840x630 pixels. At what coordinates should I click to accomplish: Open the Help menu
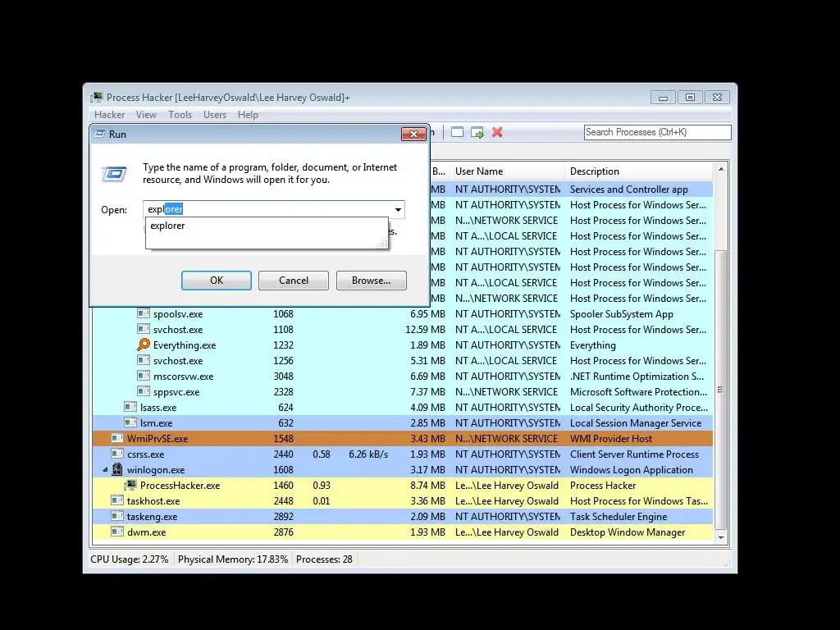(x=248, y=115)
